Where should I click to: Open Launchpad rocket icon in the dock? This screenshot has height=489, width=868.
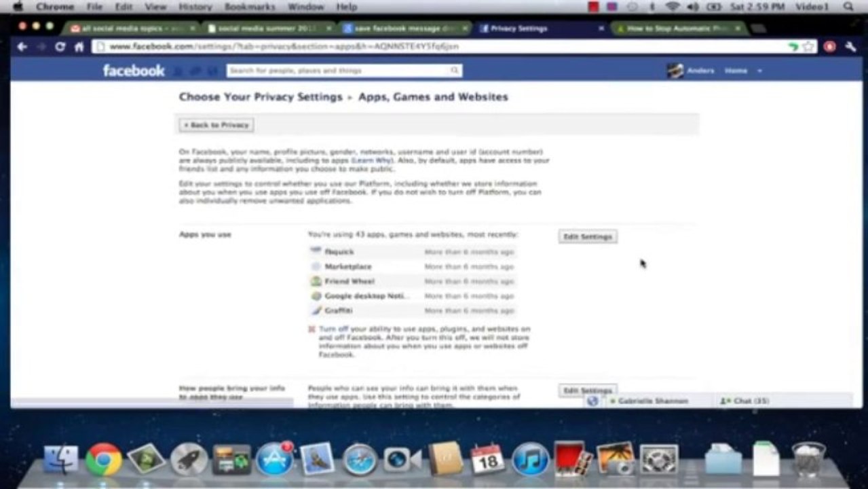pyautogui.click(x=189, y=460)
